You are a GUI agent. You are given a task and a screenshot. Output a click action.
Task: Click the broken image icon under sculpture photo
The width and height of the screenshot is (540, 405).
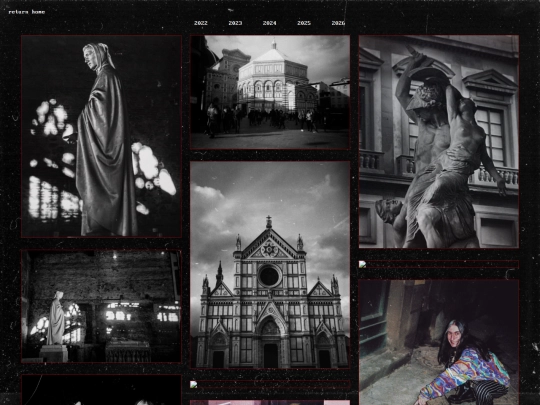tap(362, 264)
